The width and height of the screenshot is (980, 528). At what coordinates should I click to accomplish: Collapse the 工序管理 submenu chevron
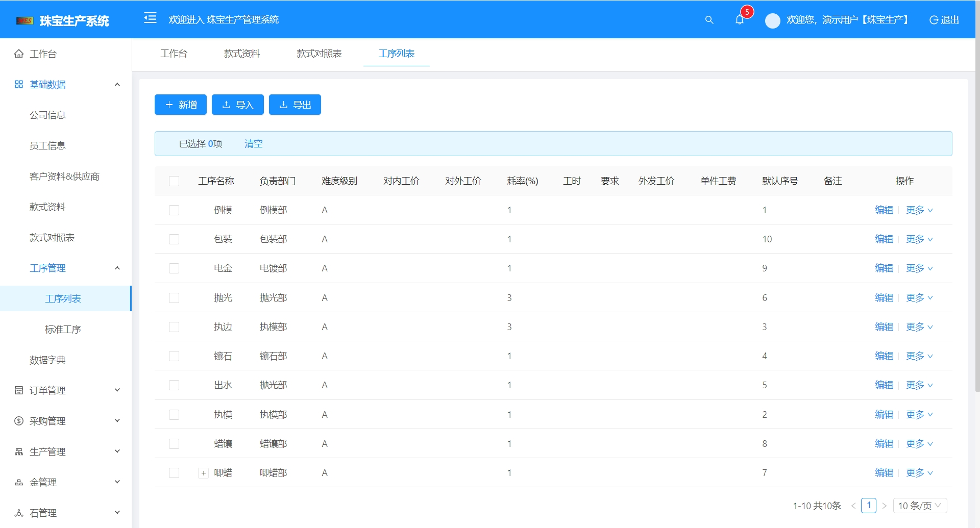(x=118, y=268)
